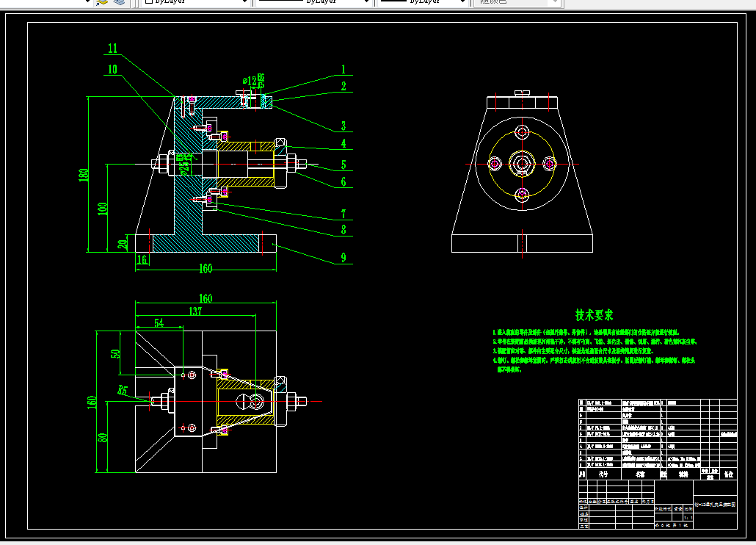The image size is (756, 545).
Task: Click first line of technical requirements notes
Action: tap(586, 332)
